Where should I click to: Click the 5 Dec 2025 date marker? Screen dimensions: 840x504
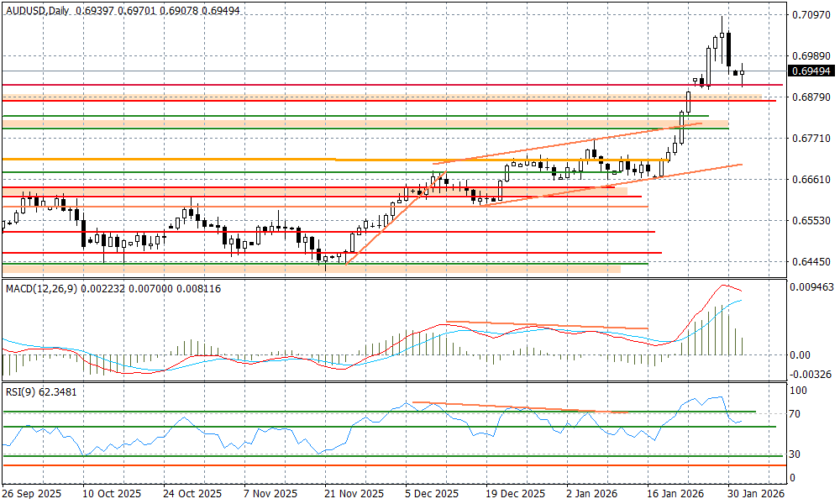point(431,494)
